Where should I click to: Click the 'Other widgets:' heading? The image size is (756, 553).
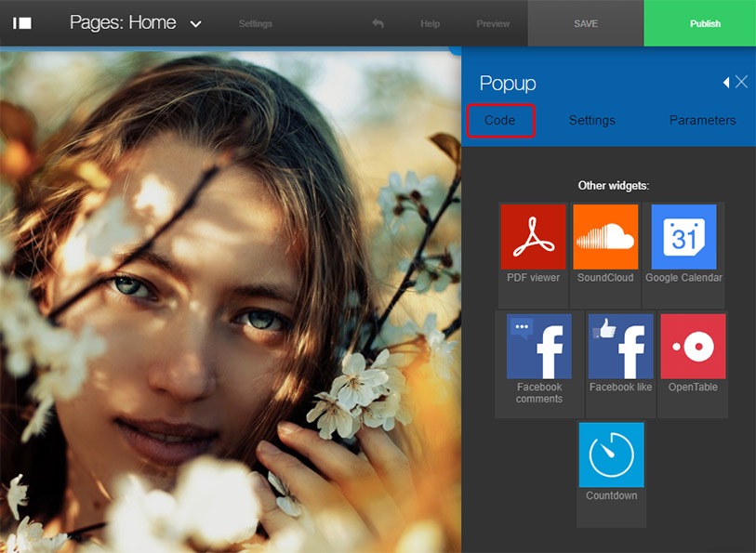pos(614,186)
